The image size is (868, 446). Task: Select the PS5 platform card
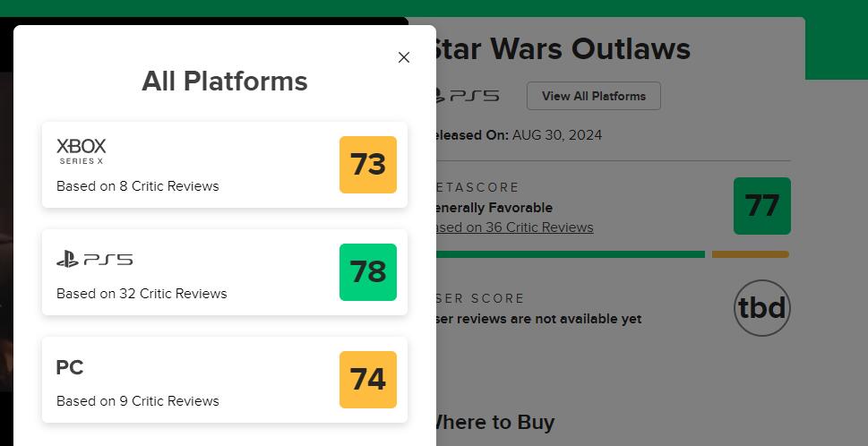(x=224, y=272)
